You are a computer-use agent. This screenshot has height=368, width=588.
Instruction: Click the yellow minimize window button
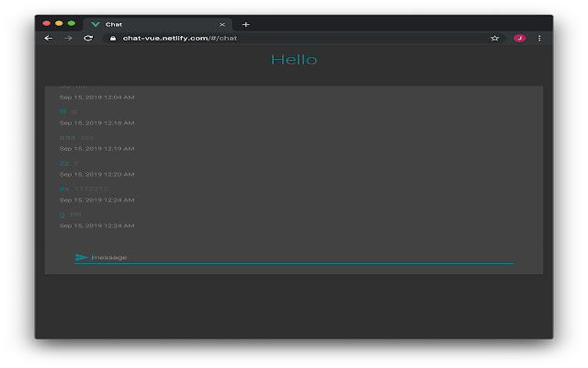click(x=59, y=23)
